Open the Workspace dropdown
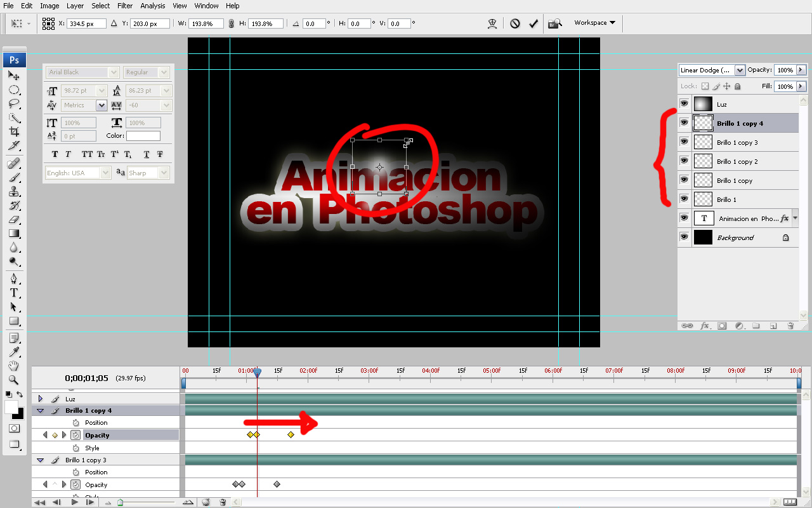The height and width of the screenshot is (508, 812). pyautogui.click(x=594, y=23)
